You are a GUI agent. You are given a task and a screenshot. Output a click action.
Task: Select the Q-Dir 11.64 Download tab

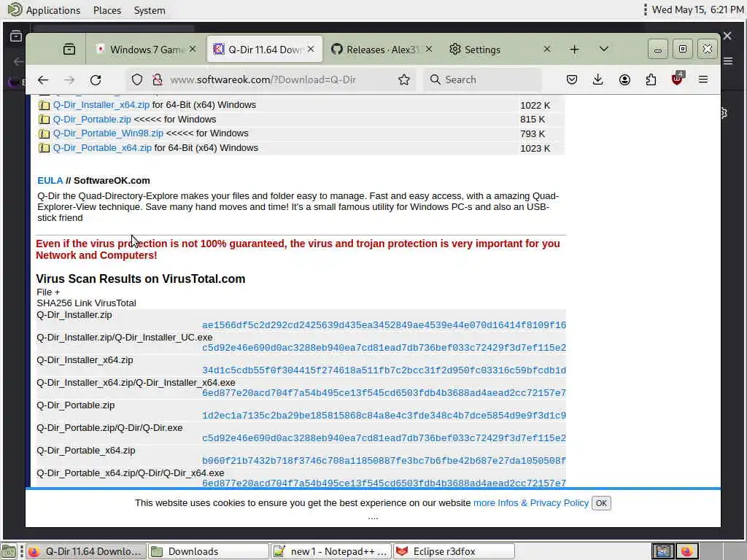point(264,50)
